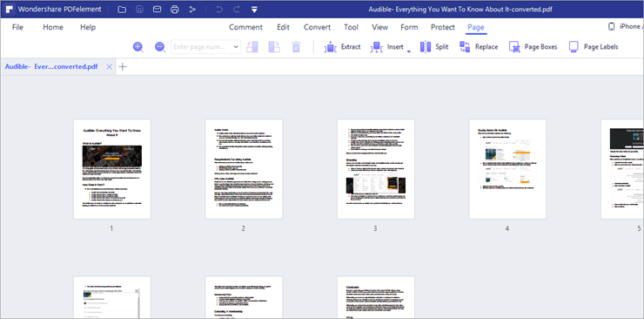Select the page 1 thumbnail
644x319 pixels.
click(112, 169)
